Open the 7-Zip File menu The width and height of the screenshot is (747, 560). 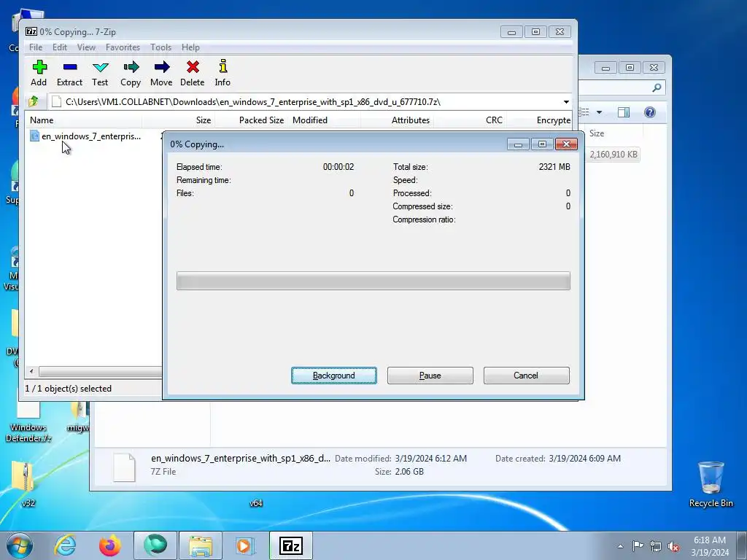click(36, 47)
